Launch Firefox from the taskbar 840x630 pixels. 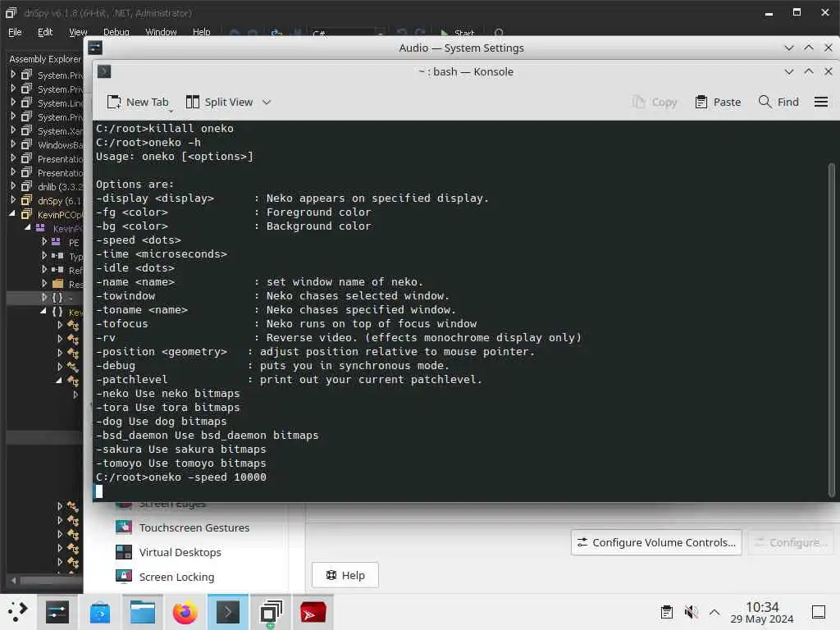[x=185, y=612]
